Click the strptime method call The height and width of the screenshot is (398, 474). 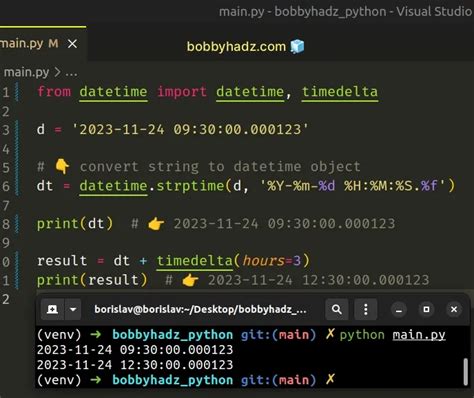190,186
